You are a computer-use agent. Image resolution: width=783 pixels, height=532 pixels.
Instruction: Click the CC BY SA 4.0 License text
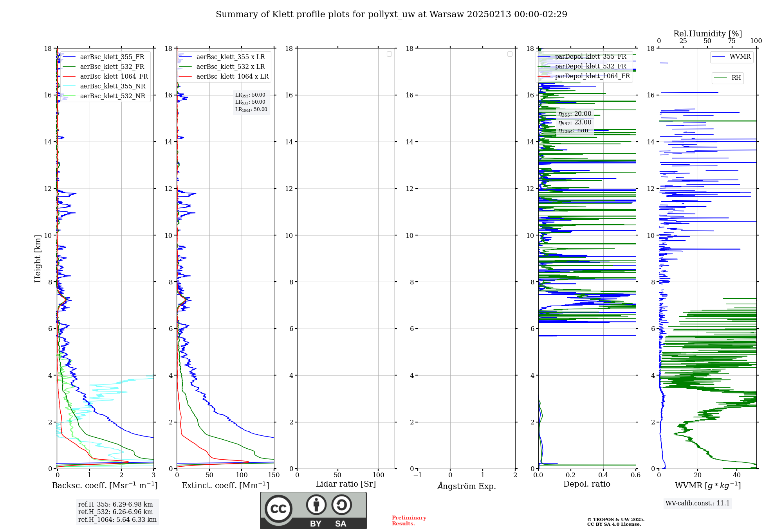pyautogui.click(x=614, y=525)
